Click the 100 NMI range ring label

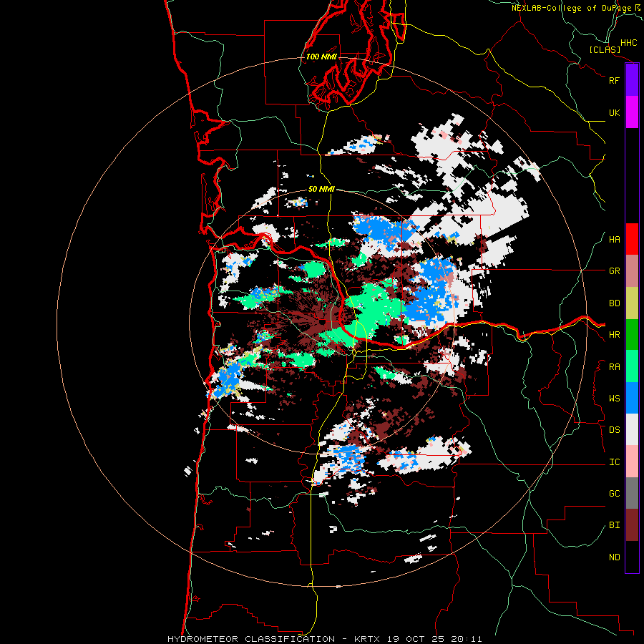point(321,57)
